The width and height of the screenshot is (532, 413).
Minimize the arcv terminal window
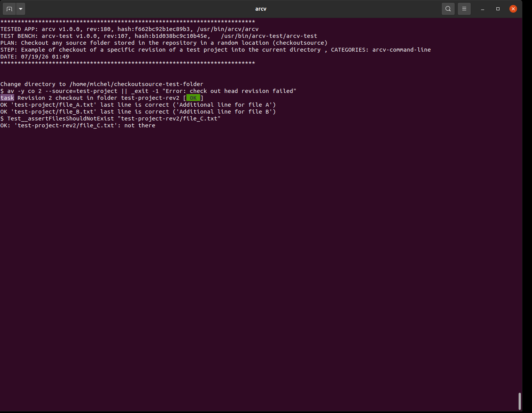[x=483, y=9]
